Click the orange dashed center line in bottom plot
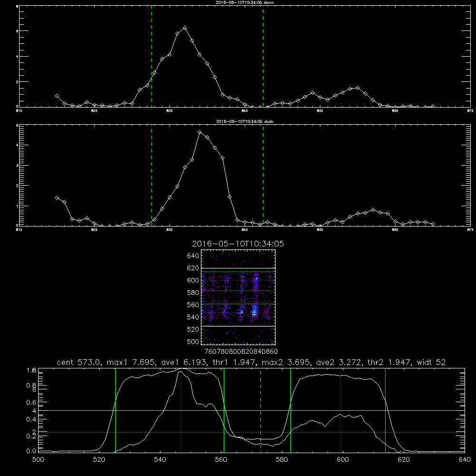 [260, 410]
